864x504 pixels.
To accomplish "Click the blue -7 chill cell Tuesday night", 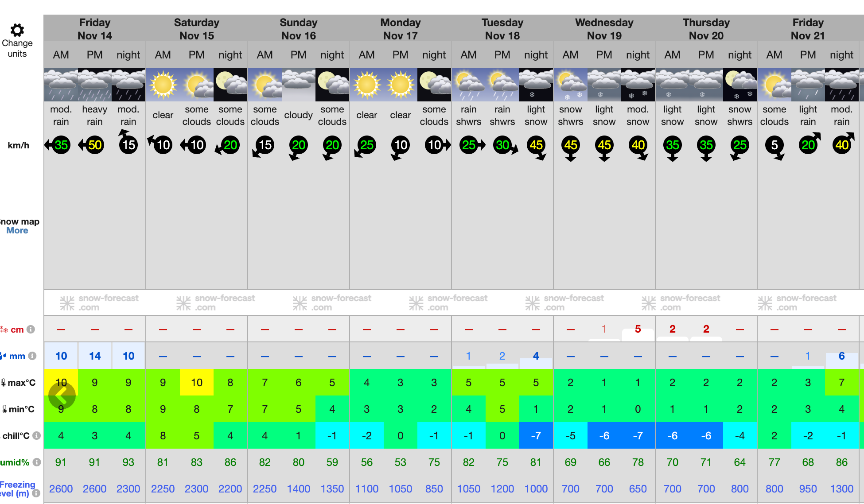I will (x=536, y=436).
